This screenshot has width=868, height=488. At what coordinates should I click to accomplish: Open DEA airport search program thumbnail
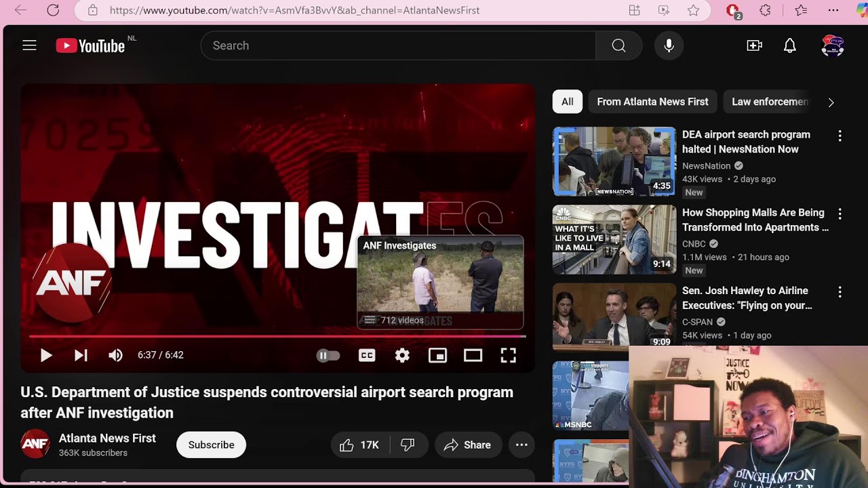pyautogui.click(x=614, y=161)
